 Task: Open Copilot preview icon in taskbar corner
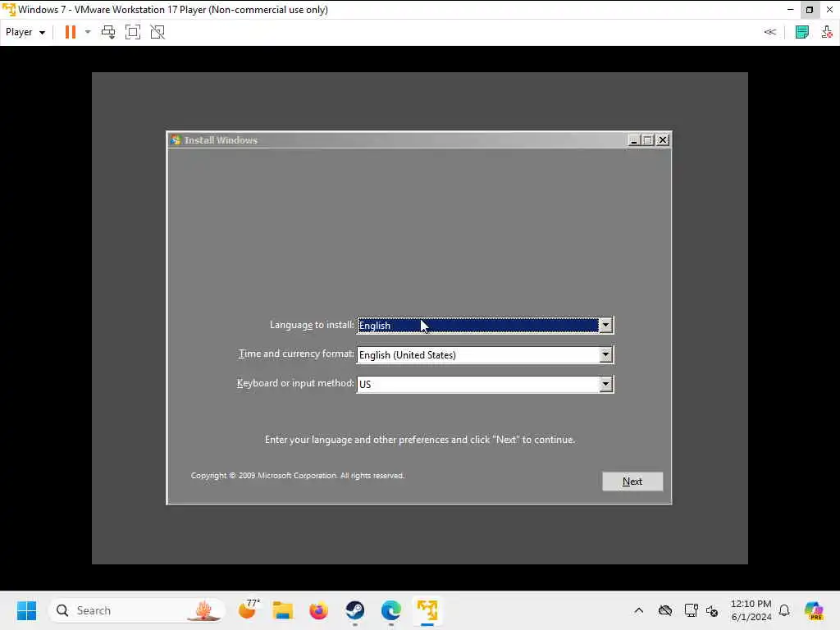click(814, 610)
